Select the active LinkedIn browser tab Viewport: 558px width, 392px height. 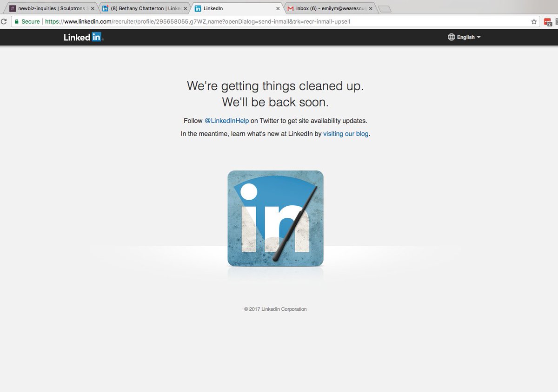237,8
